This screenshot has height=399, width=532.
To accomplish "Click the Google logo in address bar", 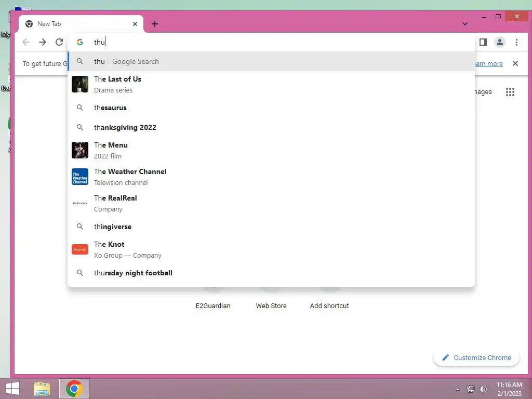I will [80, 42].
